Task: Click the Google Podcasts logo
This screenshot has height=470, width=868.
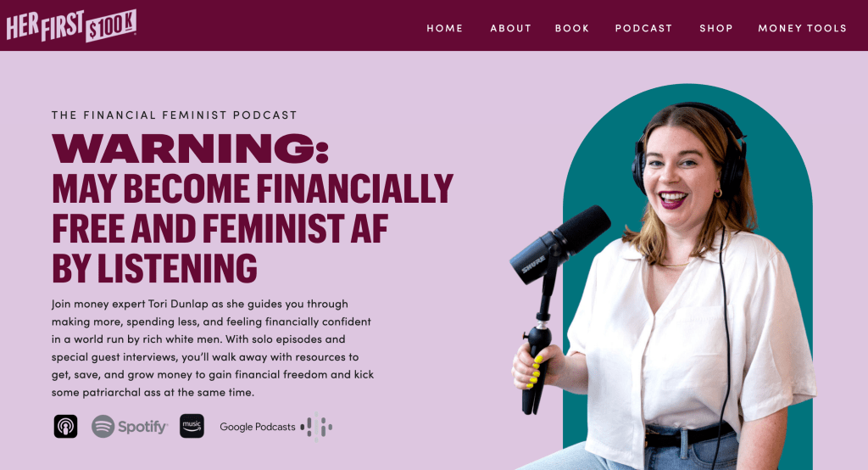Action: 275,427
